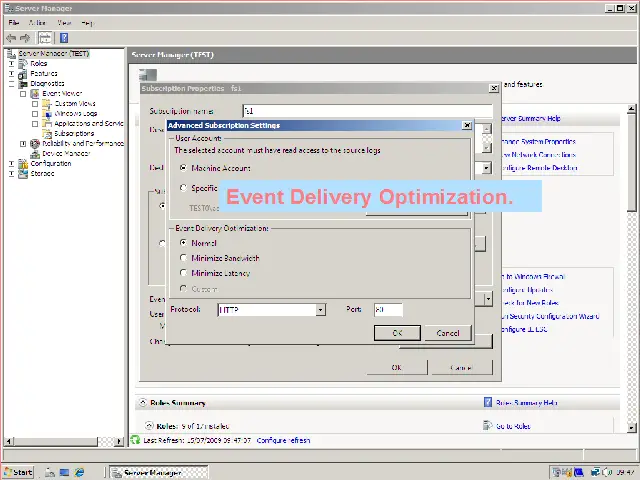Expand the Configuration tree node
Viewport: 640px width, 480px height.
click(12, 163)
